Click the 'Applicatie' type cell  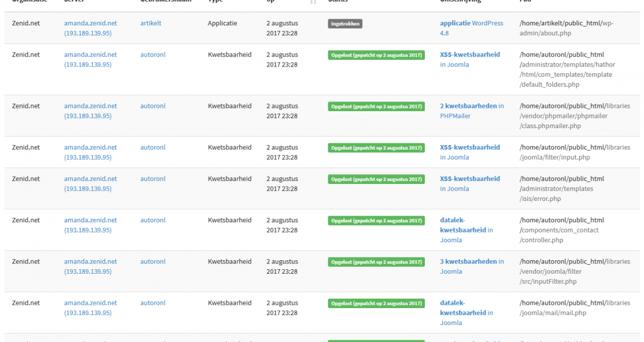click(222, 23)
